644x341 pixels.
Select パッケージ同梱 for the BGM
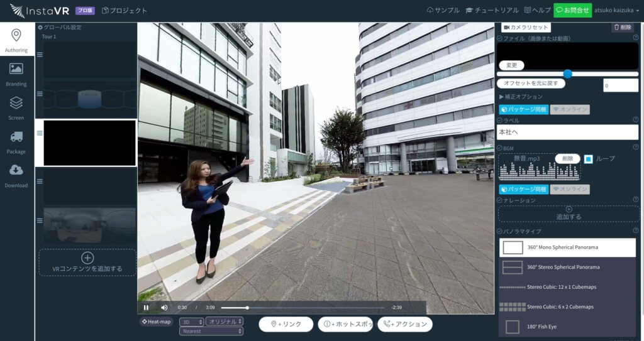(524, 189)
